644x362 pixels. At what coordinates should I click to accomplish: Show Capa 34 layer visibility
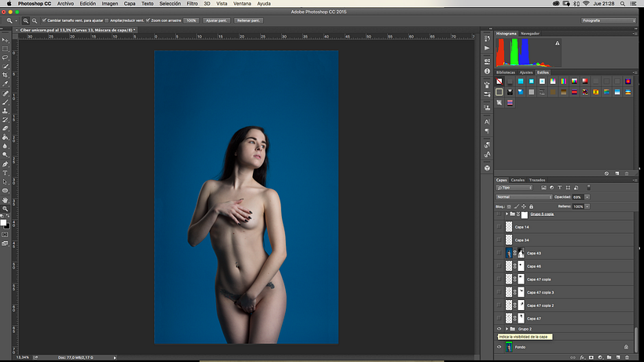499,240
